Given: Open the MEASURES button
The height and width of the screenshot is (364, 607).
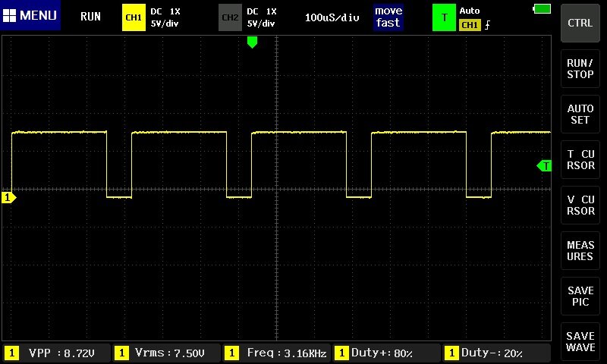Looking at the screenshot, I should [x=580, y=251].
